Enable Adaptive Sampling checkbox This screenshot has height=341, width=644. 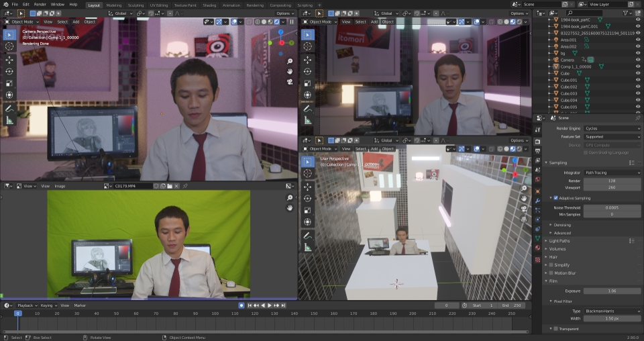[x=555, y=198]
